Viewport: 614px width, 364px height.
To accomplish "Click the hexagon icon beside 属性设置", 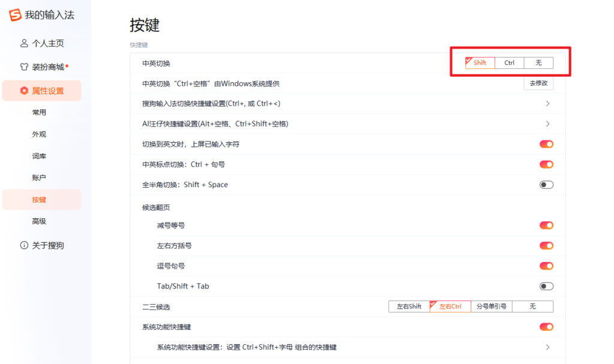I will pos(24,91).
